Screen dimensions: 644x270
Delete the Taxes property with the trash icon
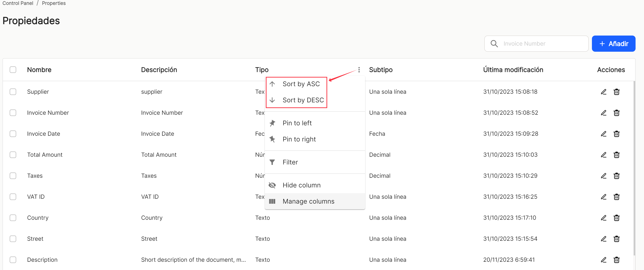pos(617,176)
